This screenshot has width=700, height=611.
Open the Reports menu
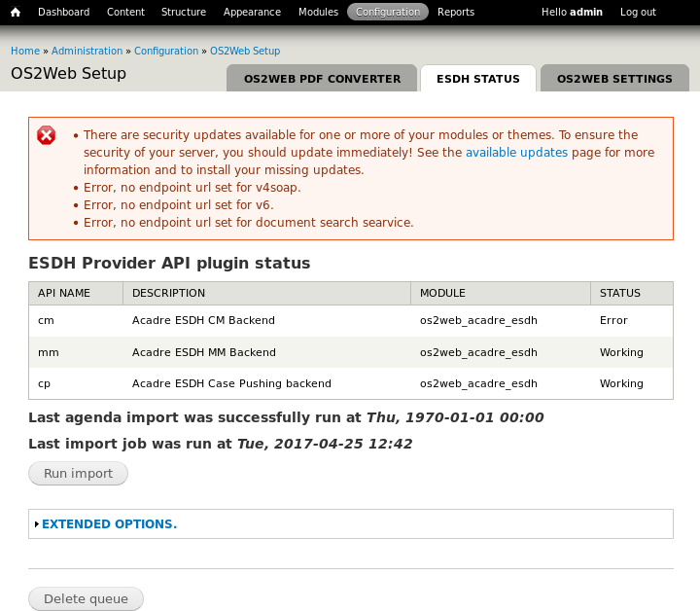[x=456, y=12]
